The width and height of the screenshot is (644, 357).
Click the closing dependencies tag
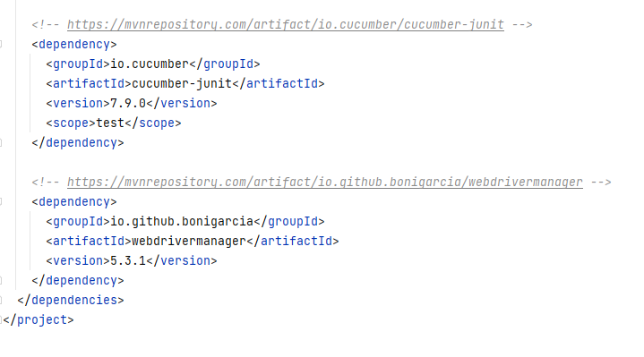tap(71, 301)
